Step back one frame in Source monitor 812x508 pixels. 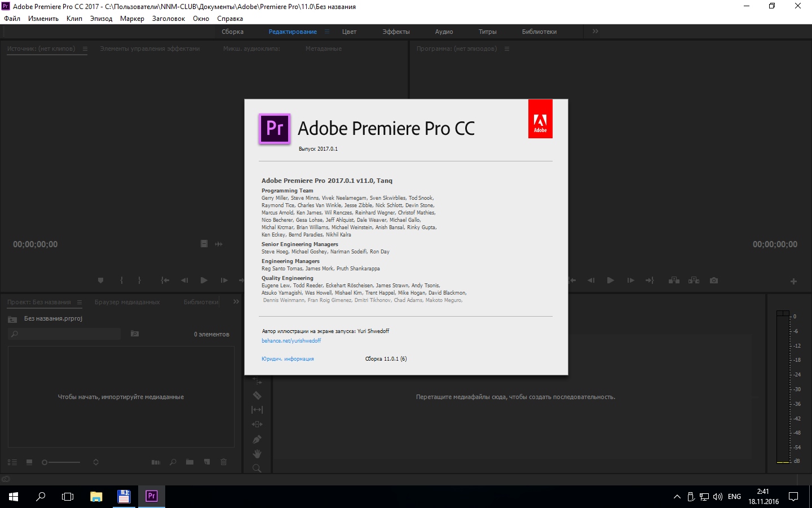184,281
